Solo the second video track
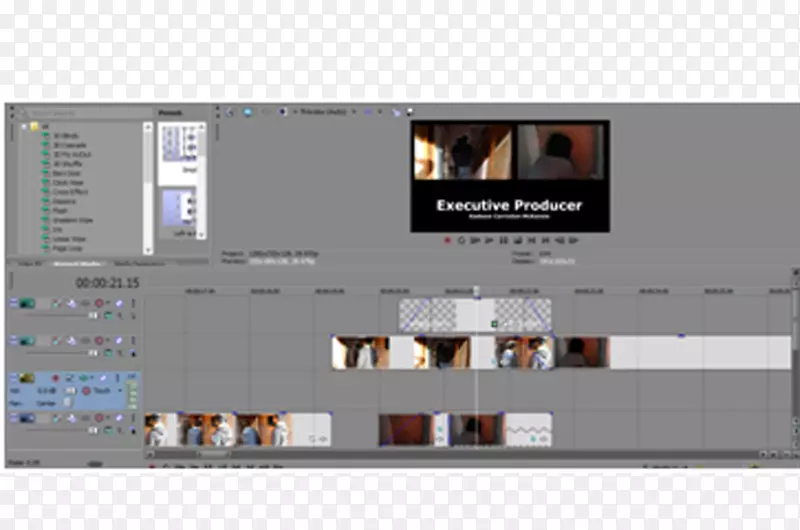The image size is (800, 530). (x=133, y=341)
